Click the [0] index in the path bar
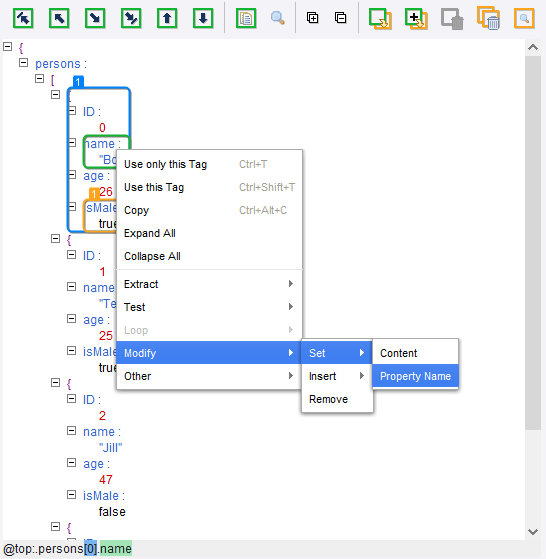 point(91,549)
